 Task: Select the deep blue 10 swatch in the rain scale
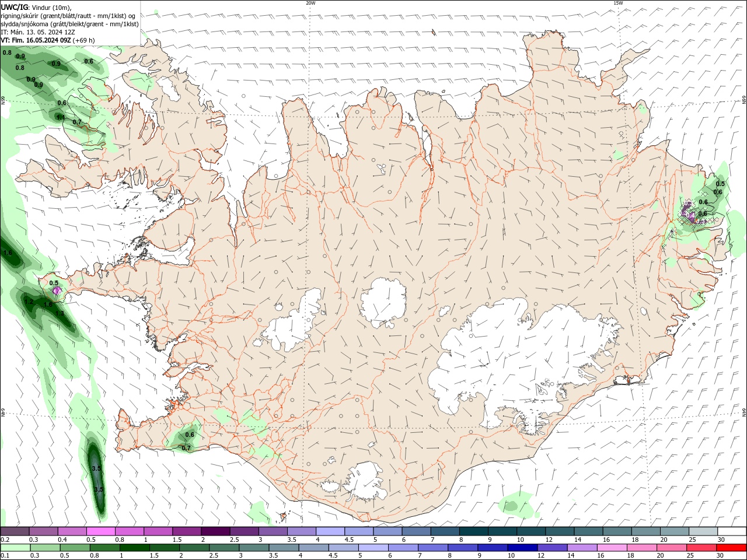pos(522,548)
